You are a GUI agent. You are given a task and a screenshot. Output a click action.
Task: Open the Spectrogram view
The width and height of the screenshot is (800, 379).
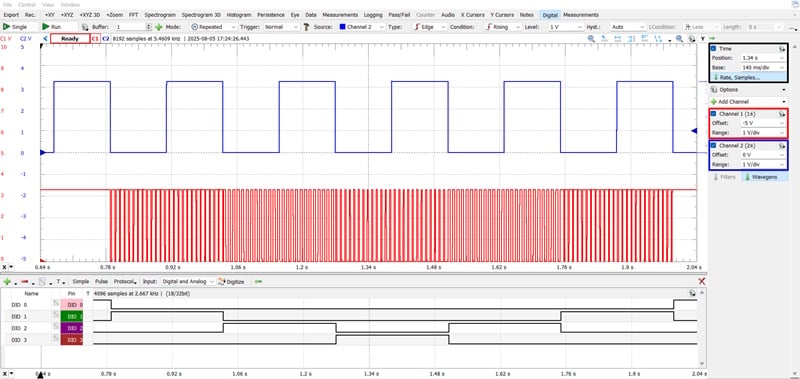[160, 15]
